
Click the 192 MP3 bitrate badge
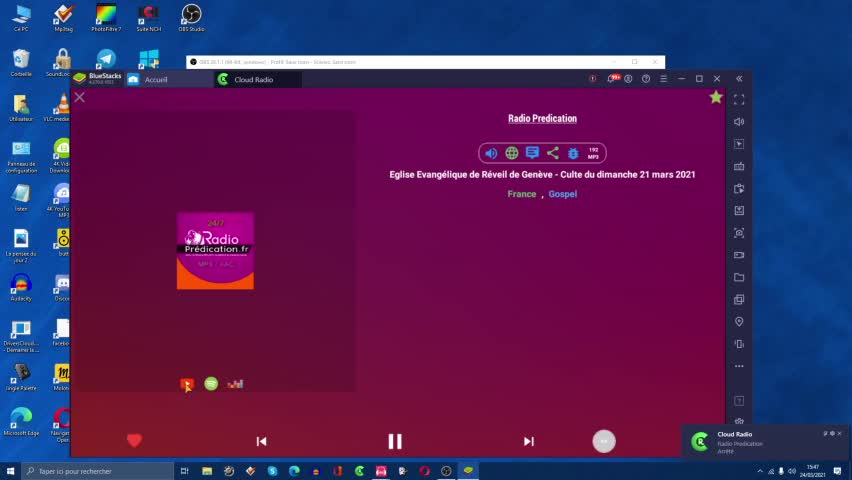593,153
